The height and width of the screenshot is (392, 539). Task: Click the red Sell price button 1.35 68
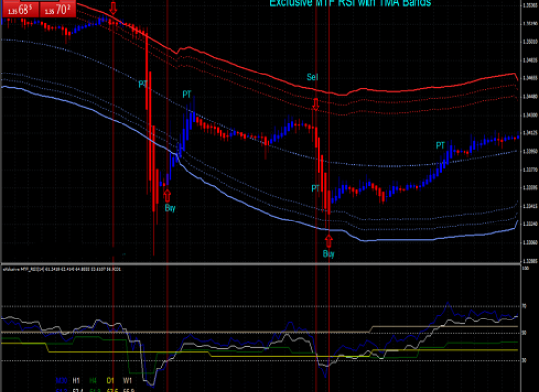point(21,8)
